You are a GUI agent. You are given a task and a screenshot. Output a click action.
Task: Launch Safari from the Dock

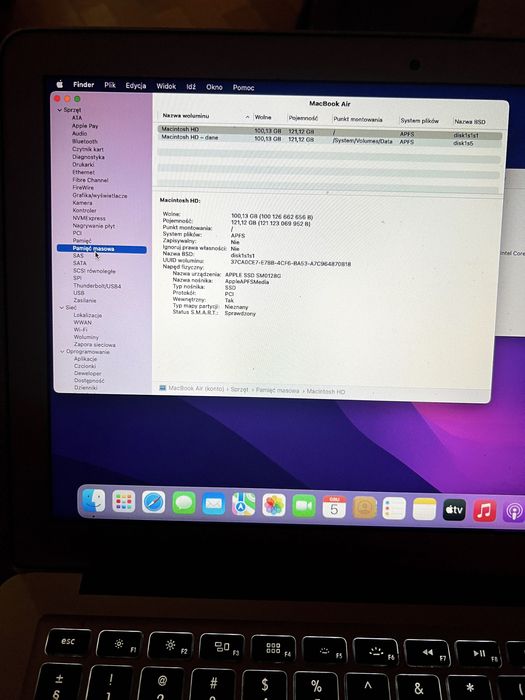(x=154, y=503)
